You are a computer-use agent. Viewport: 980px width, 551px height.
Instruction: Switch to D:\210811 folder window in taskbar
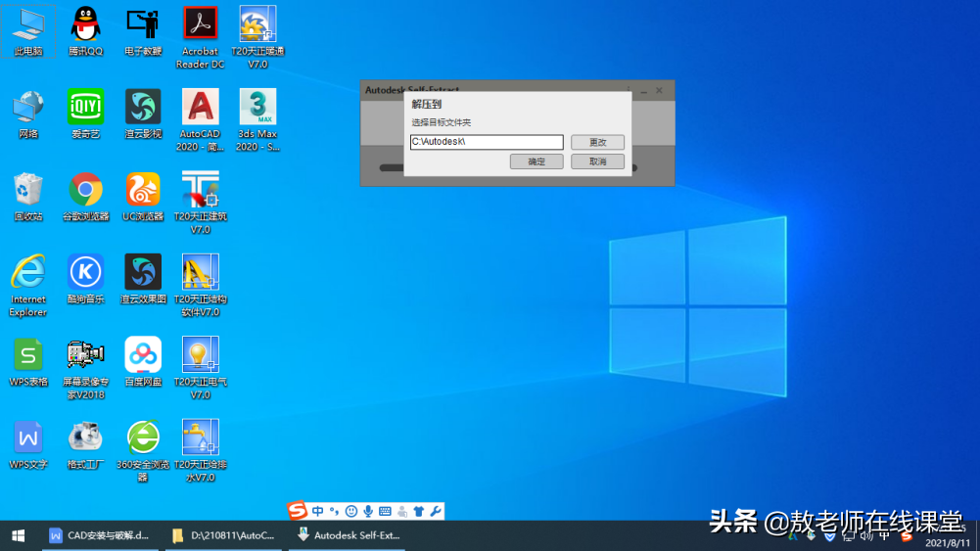click(x=223, y=535)
